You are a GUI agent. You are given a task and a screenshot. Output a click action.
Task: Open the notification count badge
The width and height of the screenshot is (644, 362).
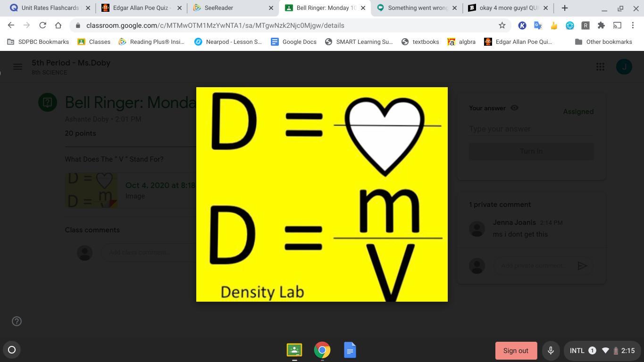click(592, 351)
